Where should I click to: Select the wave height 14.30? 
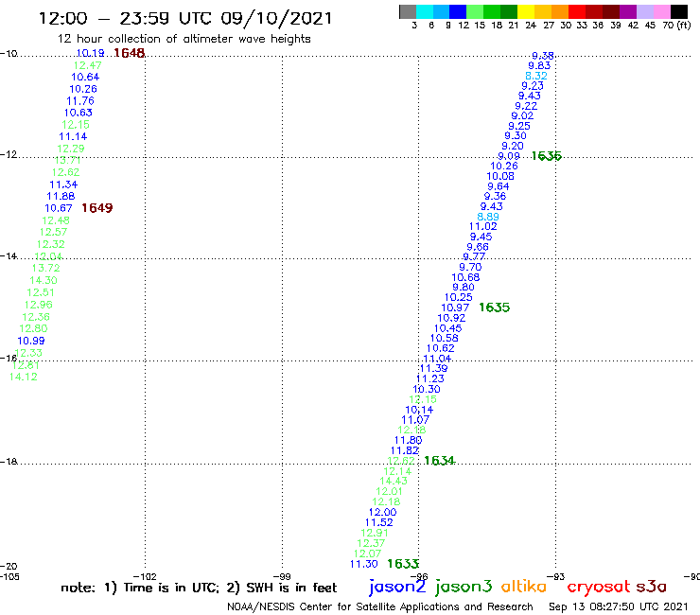44,280
